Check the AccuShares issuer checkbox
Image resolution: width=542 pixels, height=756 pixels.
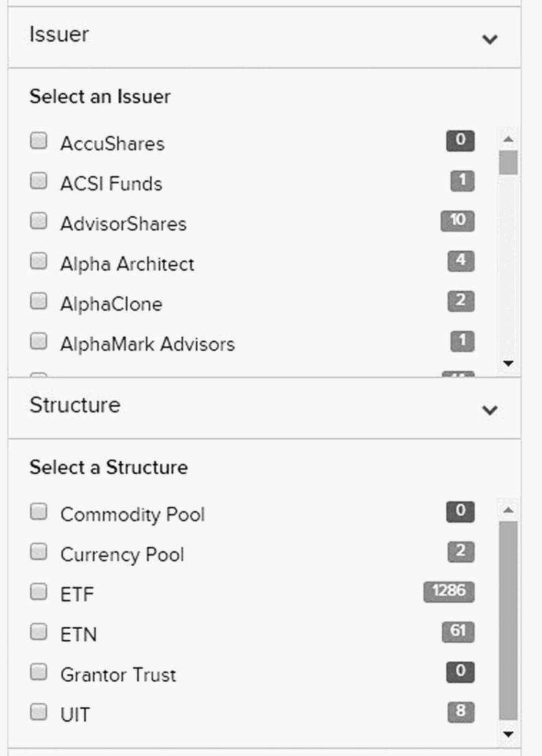pos(38,142)
